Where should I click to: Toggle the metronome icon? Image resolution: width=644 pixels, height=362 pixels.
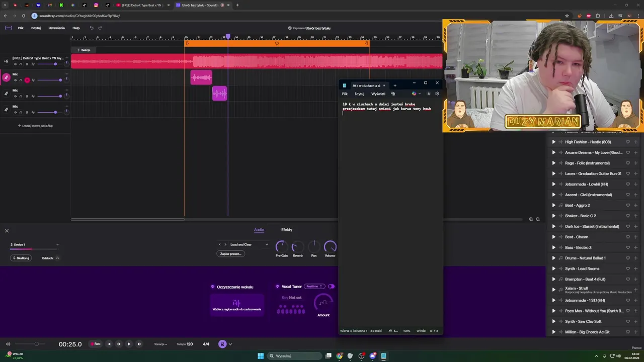222,344
